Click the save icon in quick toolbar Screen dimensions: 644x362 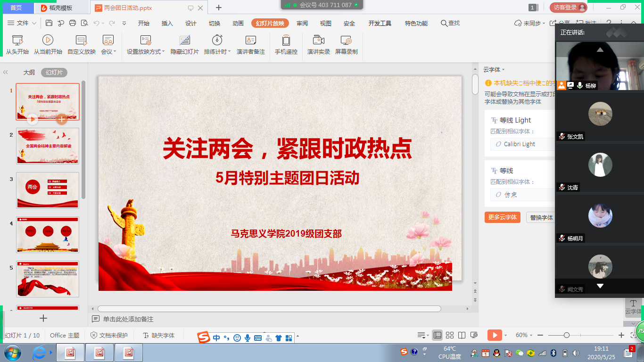tap(49, 23)
